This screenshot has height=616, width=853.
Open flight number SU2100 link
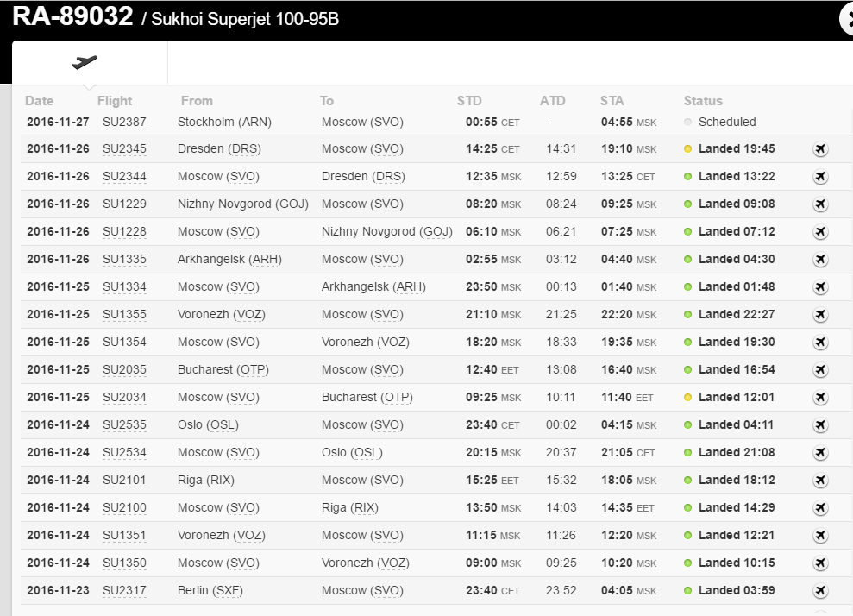(124, 508)
